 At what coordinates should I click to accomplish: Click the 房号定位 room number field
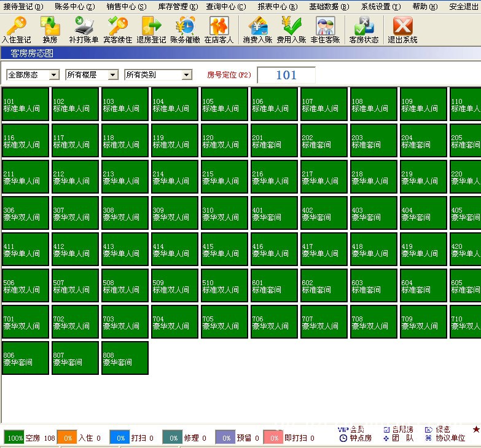click(286, 75)
